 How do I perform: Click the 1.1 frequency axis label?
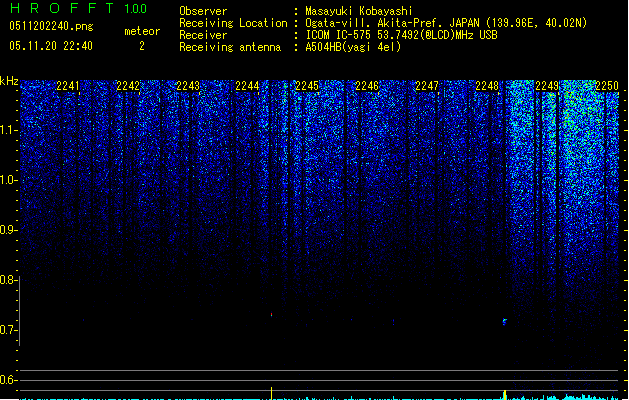8,130
